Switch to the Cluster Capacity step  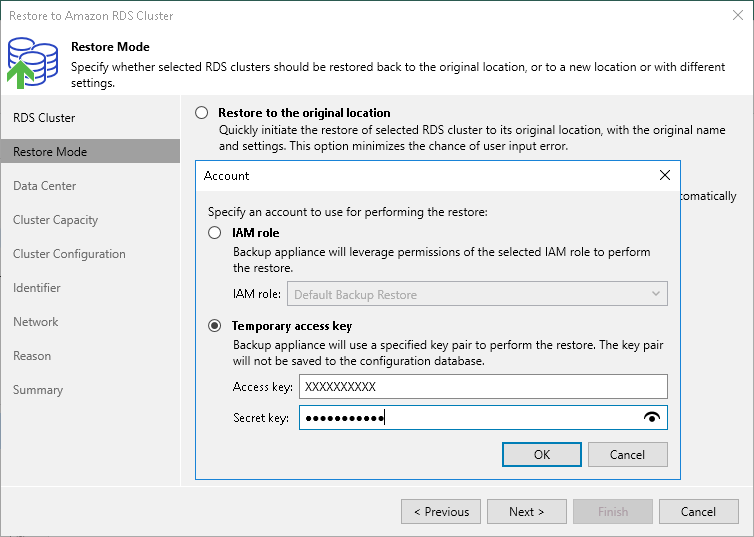[x=55, y=220]
